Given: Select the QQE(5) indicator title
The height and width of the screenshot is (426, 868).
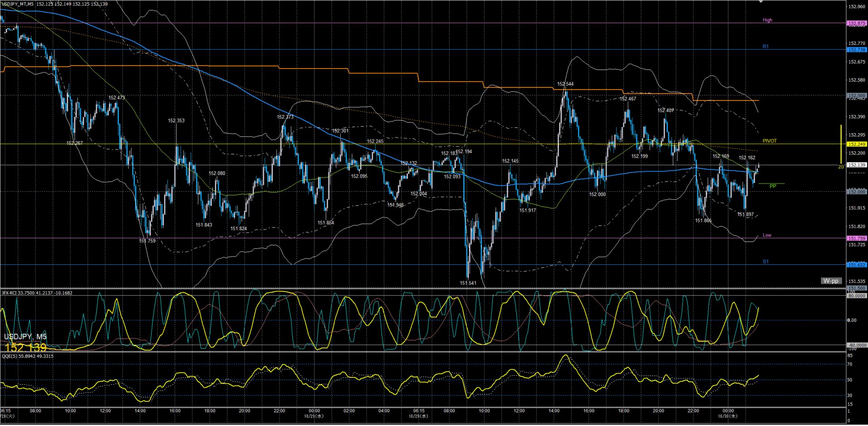Looking at the screenshot, I should coord(27,356).
